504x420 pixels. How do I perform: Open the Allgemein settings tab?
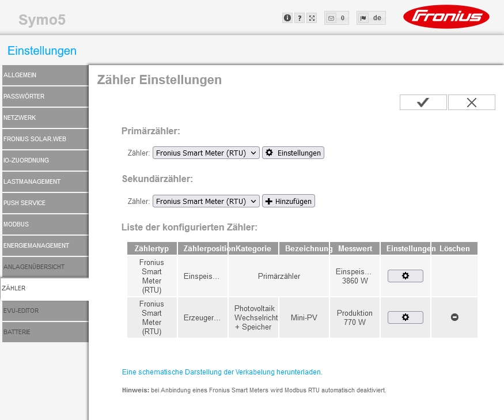tap(46, 75)
